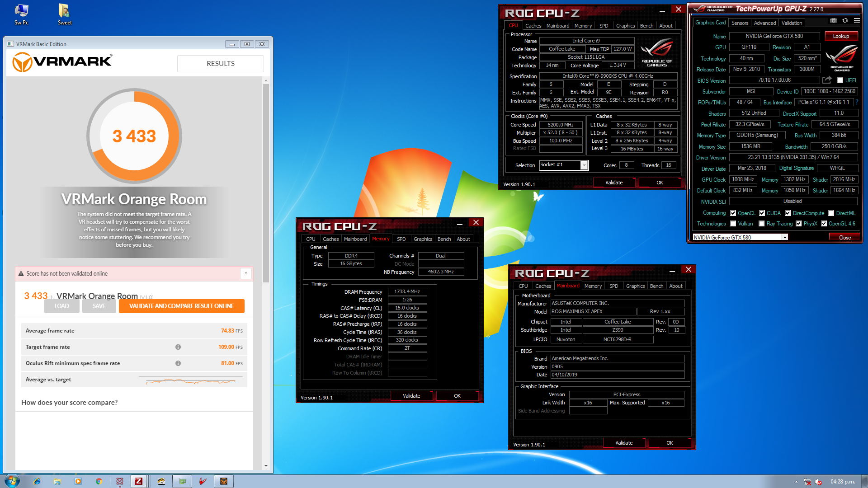Open the Sweet folder on the desktop
The height and width of the screenshot is (488, 868).
[64, 14]
